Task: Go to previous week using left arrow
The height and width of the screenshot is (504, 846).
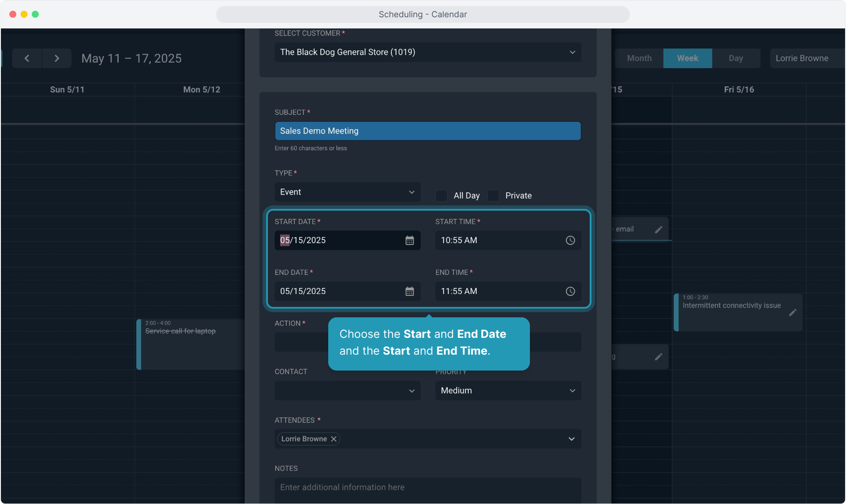Action: (x=27, y=58)
